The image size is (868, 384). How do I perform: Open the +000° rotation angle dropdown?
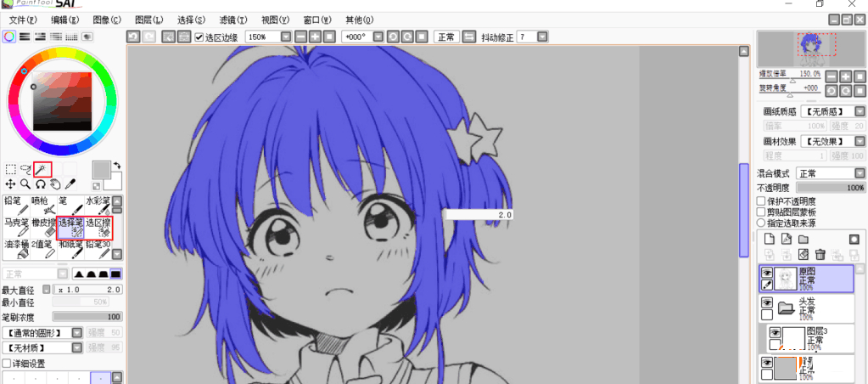coord(378,37)
